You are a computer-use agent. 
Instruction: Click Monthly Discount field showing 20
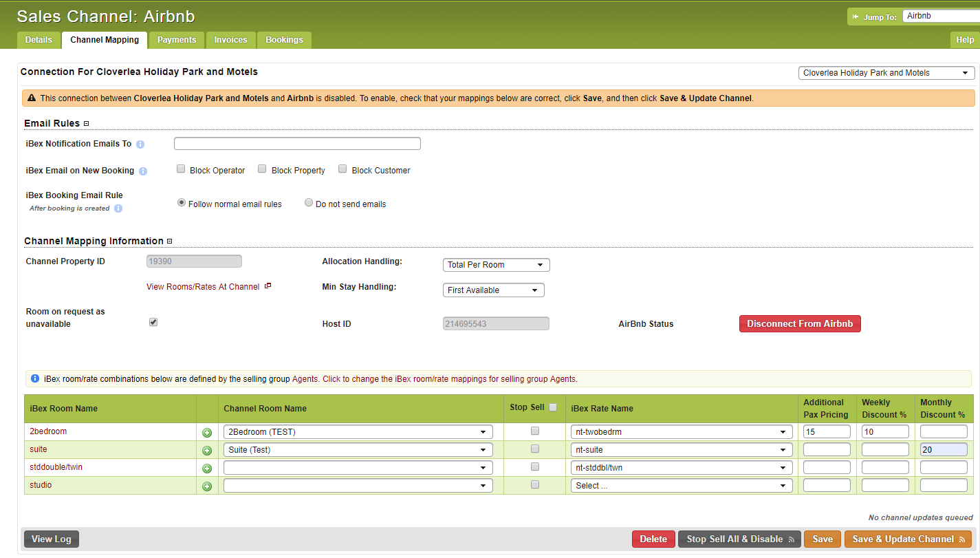pyautogui.click(x=944, y=450)
